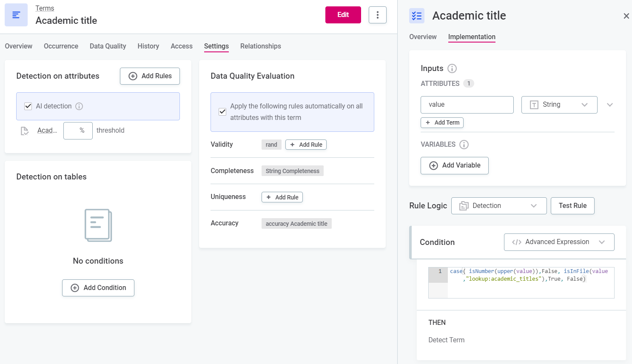
Task: Close the Academic title side panel
Action: coord(626,16)
